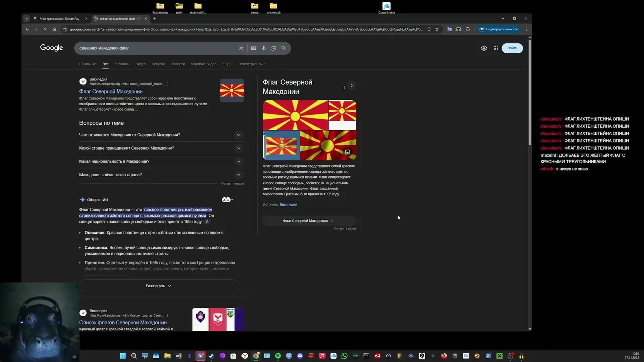Switch to the 'Картинки' search tab

[122, 64]
